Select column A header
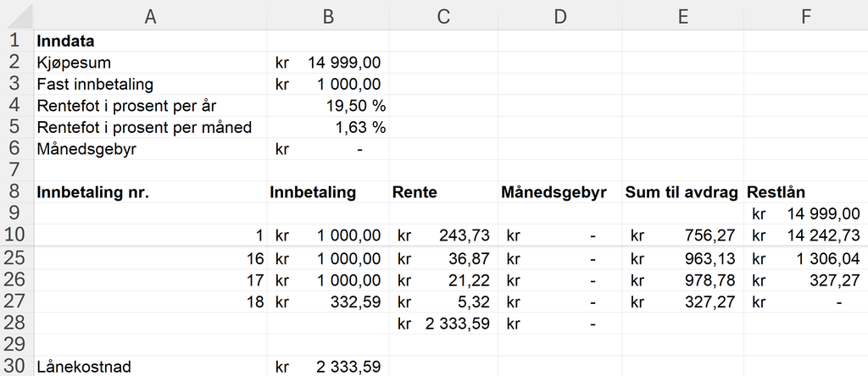 pyautogui.click(x=150, y=16)
